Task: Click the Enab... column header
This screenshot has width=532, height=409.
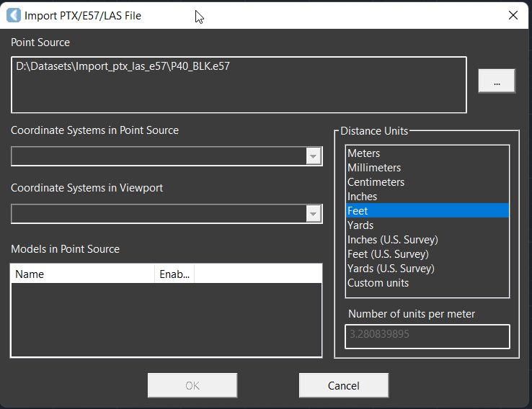Action: pyautogui.click(x=174, y=274)
